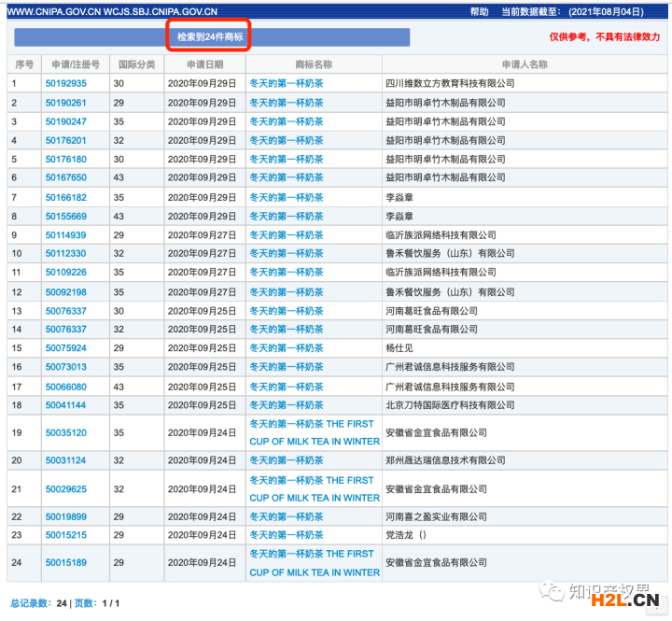Open row 24 trademark name with English text
The image size is (672, 621).
314,563
